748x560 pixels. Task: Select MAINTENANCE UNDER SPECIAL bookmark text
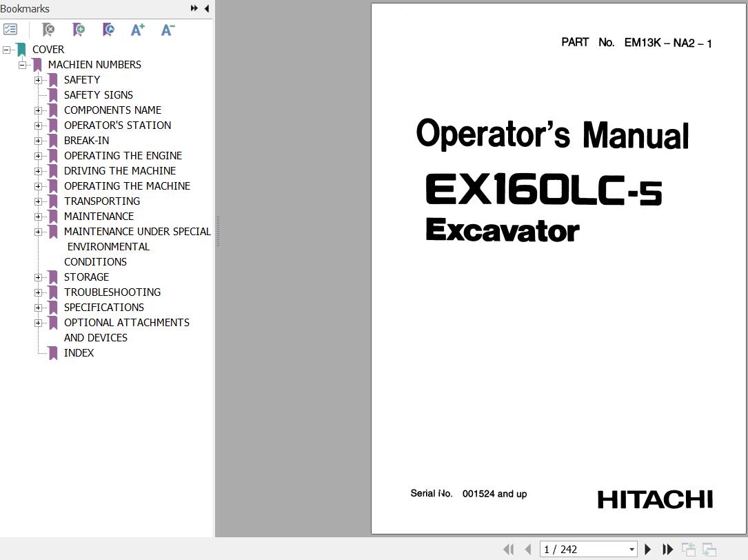[137, 232]
